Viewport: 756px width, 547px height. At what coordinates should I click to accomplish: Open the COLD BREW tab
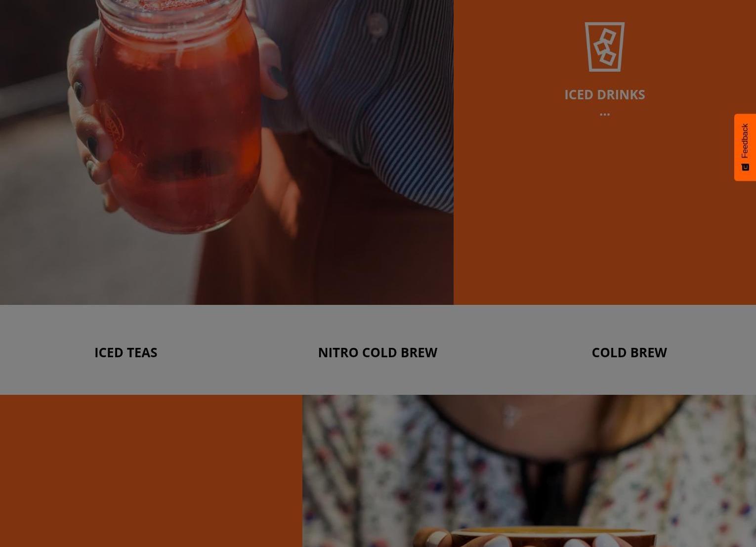629,352
